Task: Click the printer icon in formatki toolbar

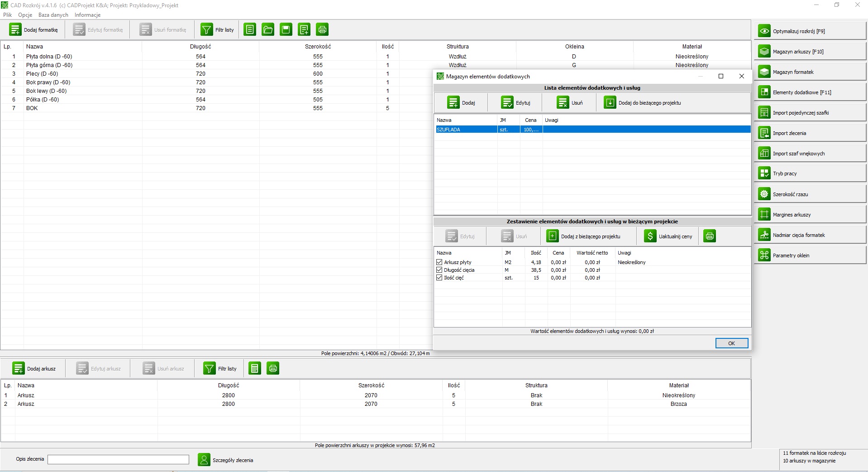Action: coord(322,30)
